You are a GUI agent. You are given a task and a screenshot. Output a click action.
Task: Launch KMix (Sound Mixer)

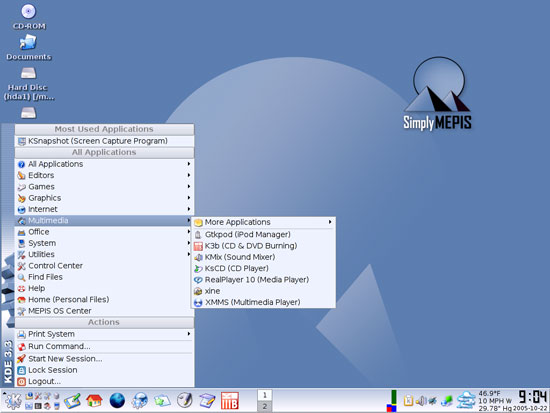(263, 257)
